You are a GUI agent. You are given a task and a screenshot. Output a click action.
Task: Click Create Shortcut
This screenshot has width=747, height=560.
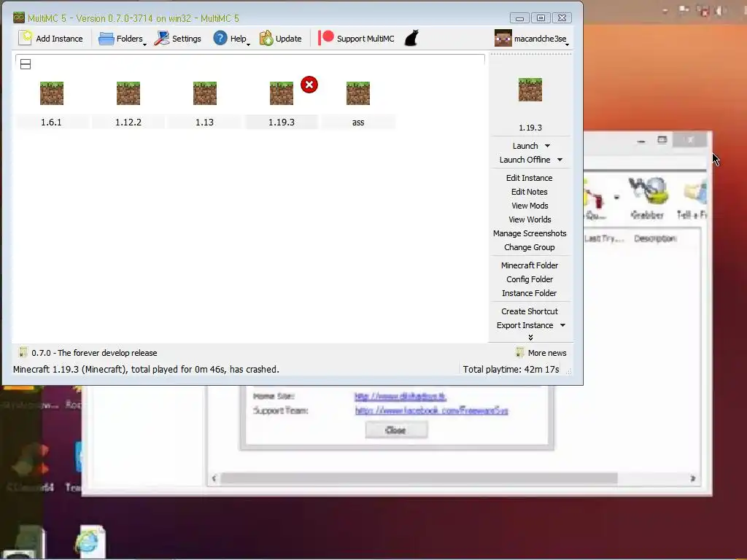click(x=530, y=311)
